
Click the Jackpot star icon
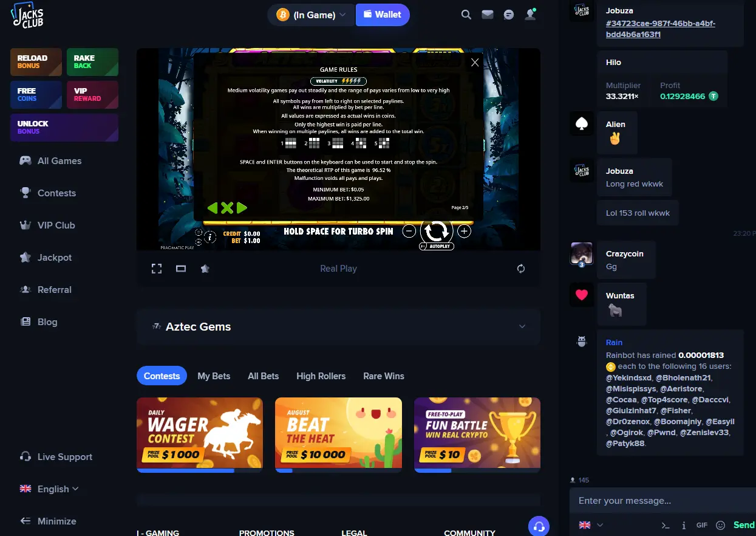pos(26,258)
